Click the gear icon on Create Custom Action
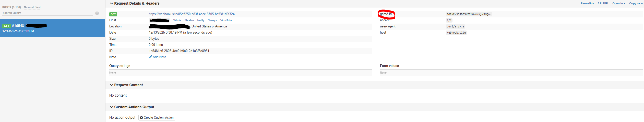644x122 pixels. [x=141, y=118]
